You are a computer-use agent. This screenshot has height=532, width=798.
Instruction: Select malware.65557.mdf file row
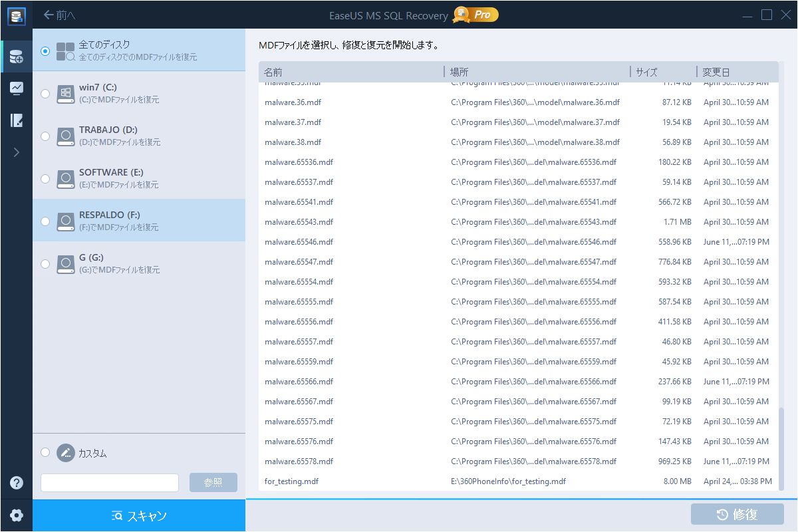pyautogui.click(x=518, y=342)
